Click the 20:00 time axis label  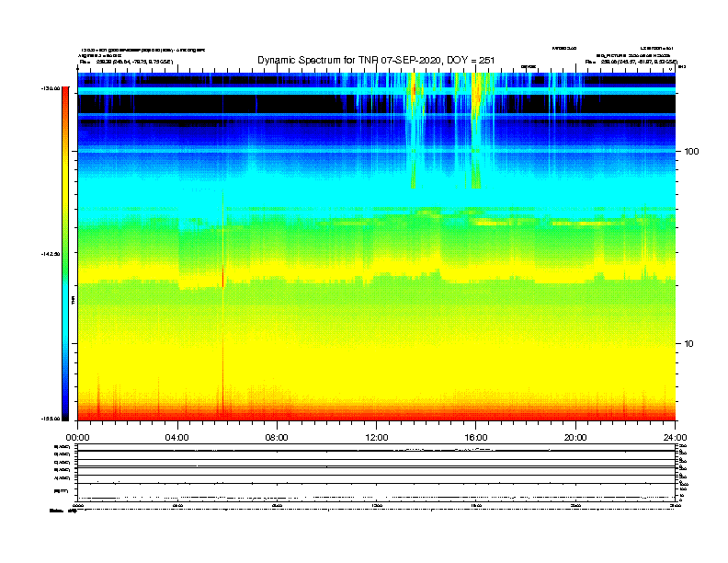(575, 438)
